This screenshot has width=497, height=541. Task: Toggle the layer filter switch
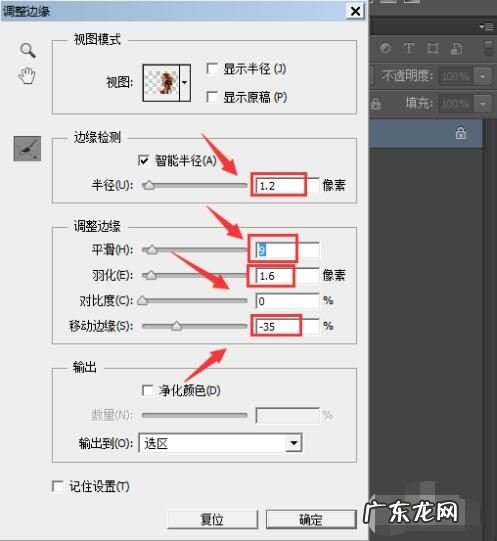(x=488, y=49)
